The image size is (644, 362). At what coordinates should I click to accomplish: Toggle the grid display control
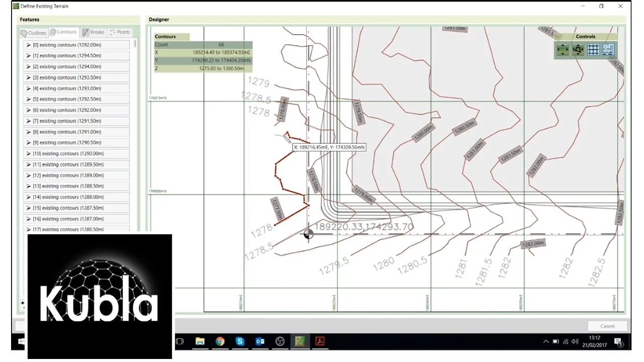click(593, 50)
